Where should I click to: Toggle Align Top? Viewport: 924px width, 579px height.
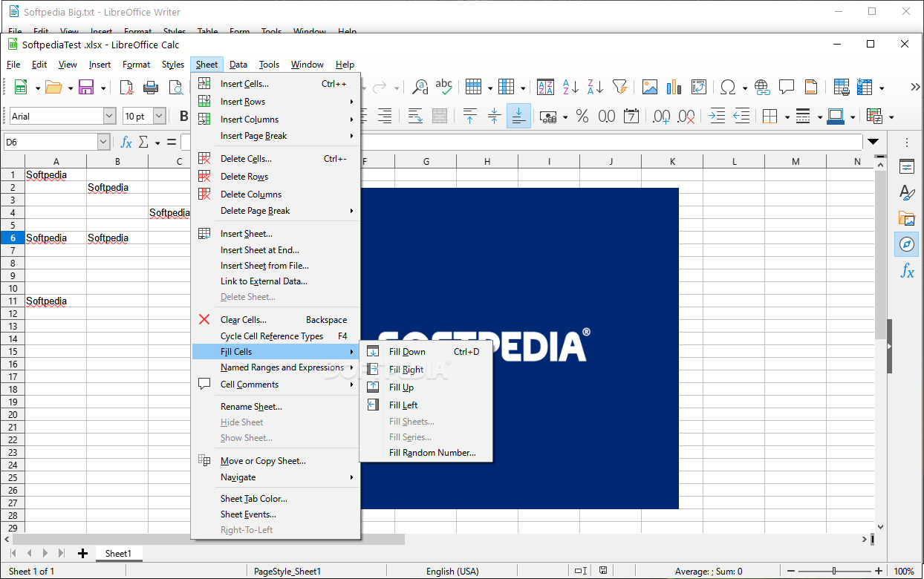pyautogui.click(x=469, y=117)
